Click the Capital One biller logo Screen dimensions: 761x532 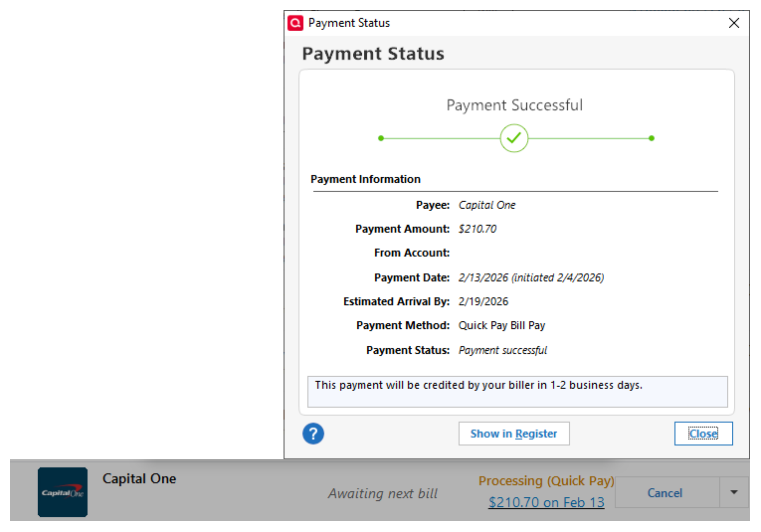[x=63, y=492]
